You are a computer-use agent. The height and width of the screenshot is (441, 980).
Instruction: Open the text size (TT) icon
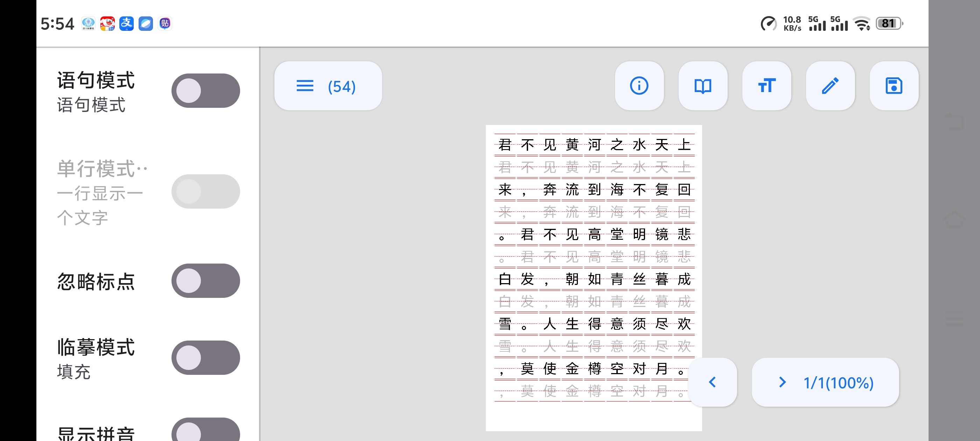click(x=766, y=86)
